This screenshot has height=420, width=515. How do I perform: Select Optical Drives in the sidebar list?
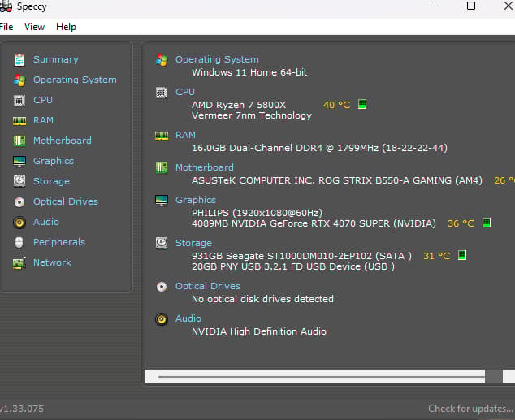click(66, 201)
